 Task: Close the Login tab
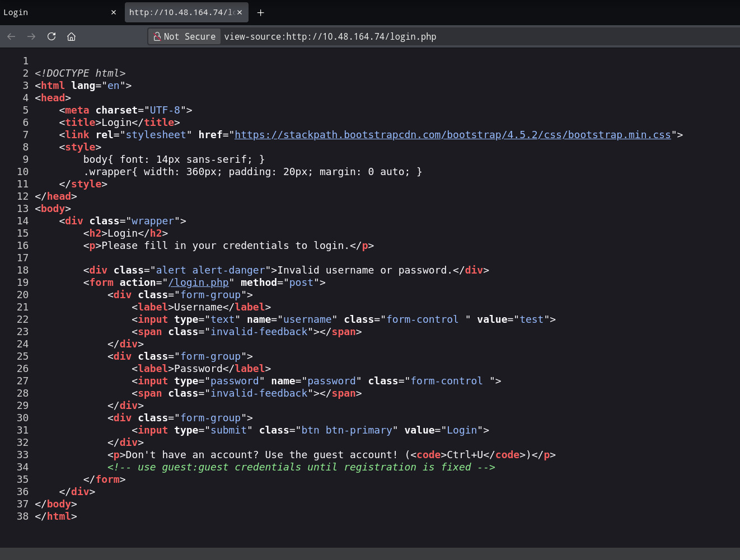pyautogui.click(x=114, y=12)
